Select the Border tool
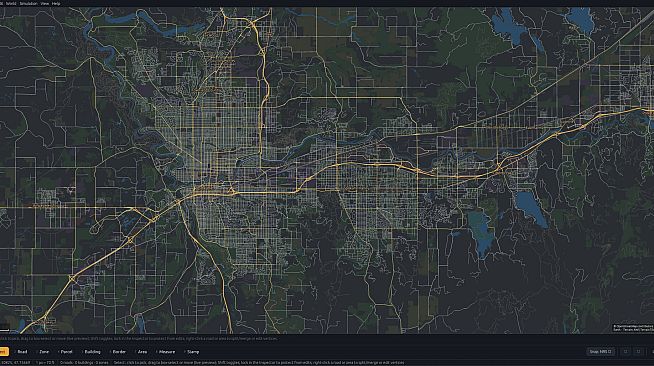 [x=118, y=352]
